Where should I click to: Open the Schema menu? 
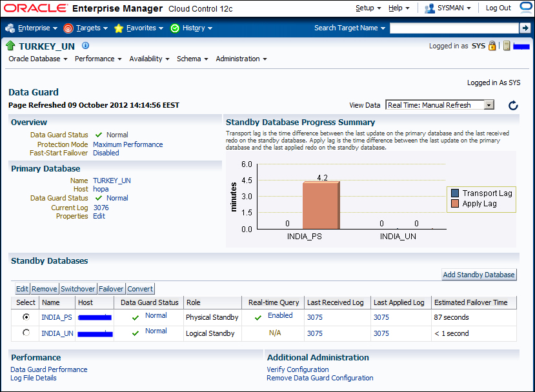tap(192, 59)
